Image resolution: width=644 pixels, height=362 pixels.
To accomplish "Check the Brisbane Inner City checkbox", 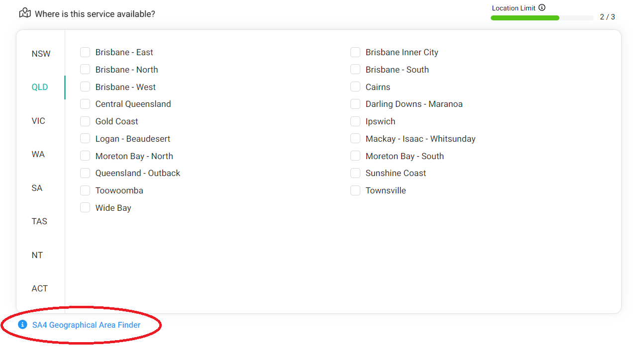I will (x=355, y=52).
